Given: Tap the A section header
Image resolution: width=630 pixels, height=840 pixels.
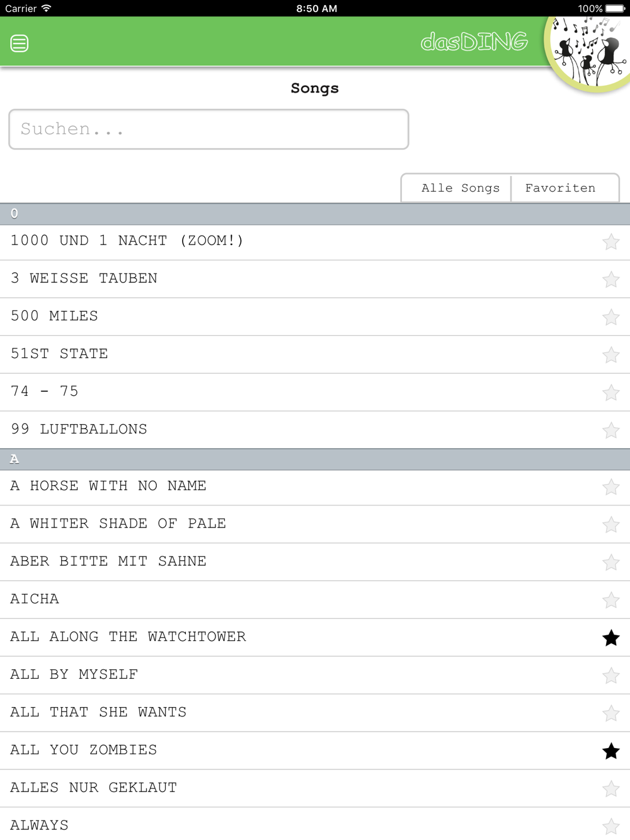Looking at the screenshot, I should (x=315, y=459).
